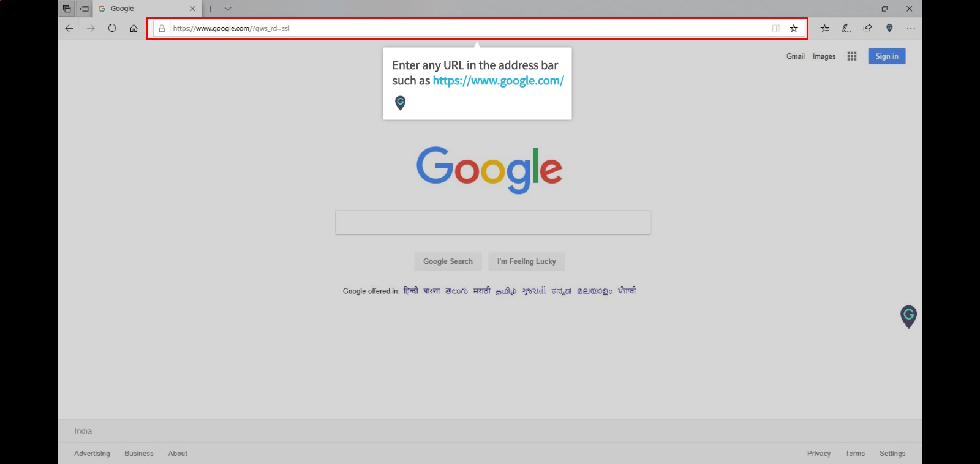
Task: Switch Google to ಕನ್ನಡ language
Action: 561,291
